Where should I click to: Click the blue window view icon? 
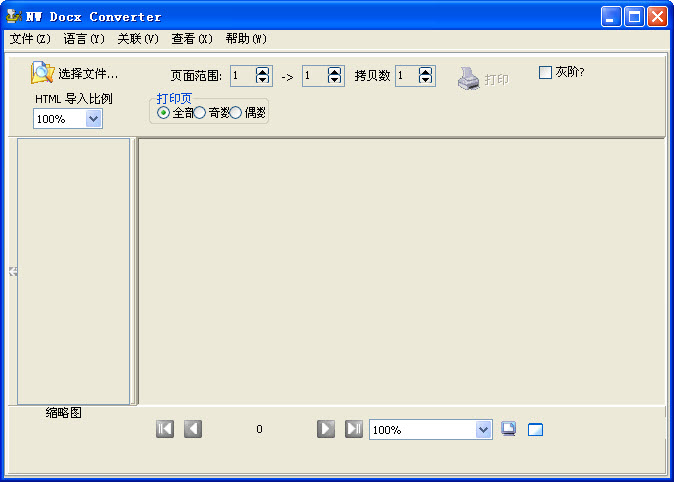coord(535,430)
